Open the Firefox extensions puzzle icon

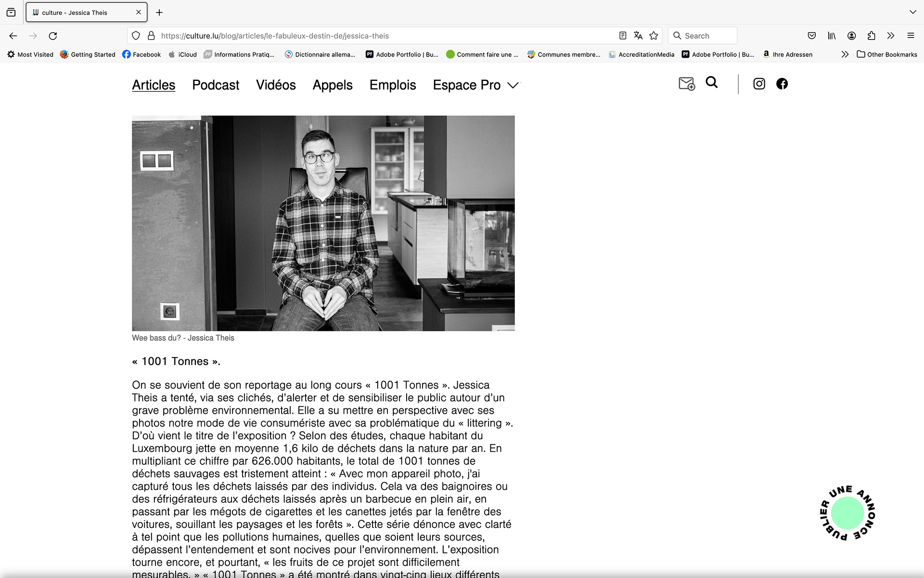tap(871, 36)
